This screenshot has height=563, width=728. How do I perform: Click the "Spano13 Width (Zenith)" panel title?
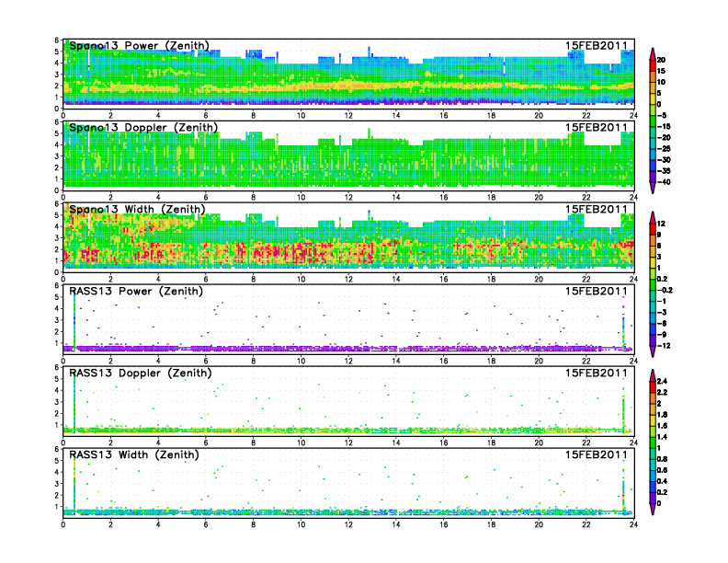click(x=138, y=210)
